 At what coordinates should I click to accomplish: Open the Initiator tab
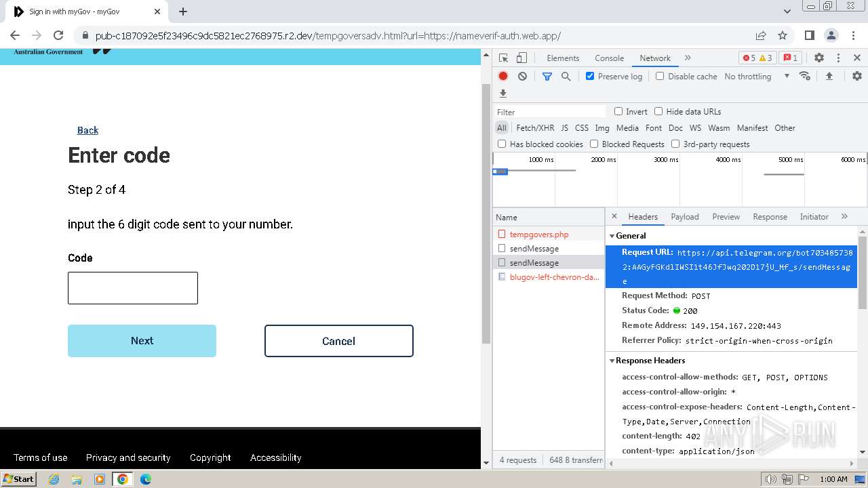pos(814,217)
